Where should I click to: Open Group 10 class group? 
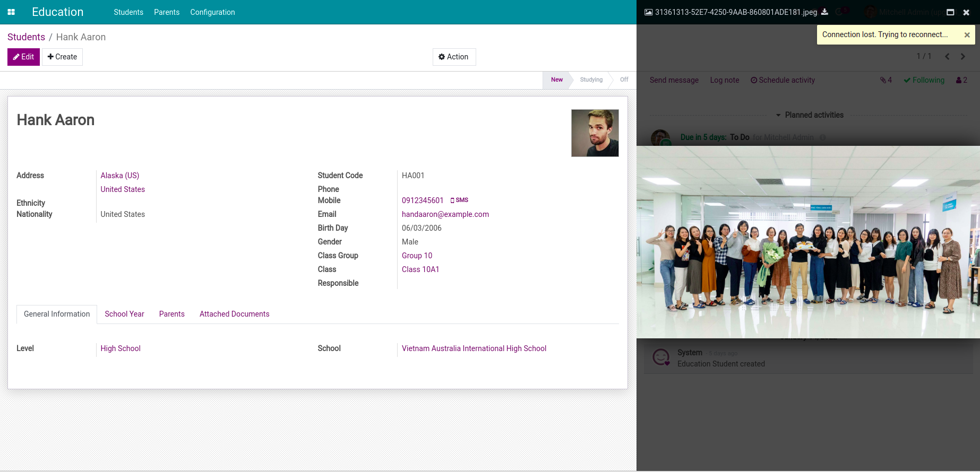tap(417, 256)
